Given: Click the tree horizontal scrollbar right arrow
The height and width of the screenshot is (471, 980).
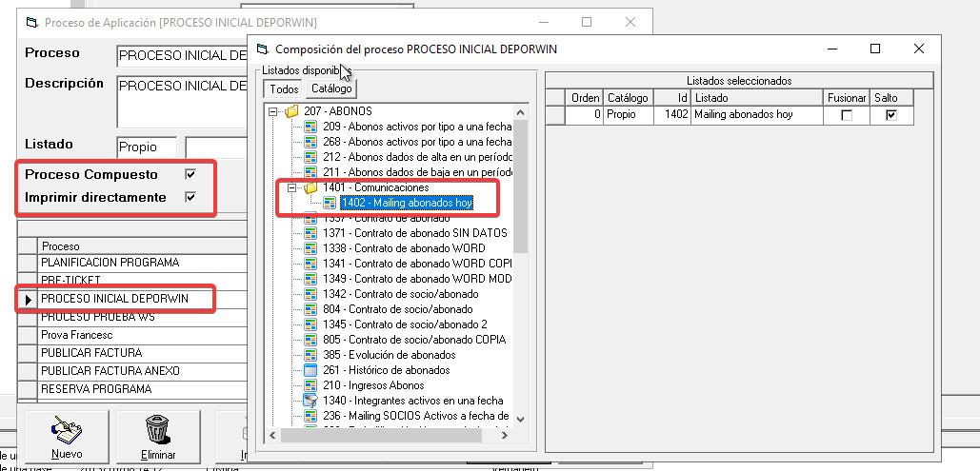Looking at the screenshot, I should pyautogui.click(x=505, y=436).
